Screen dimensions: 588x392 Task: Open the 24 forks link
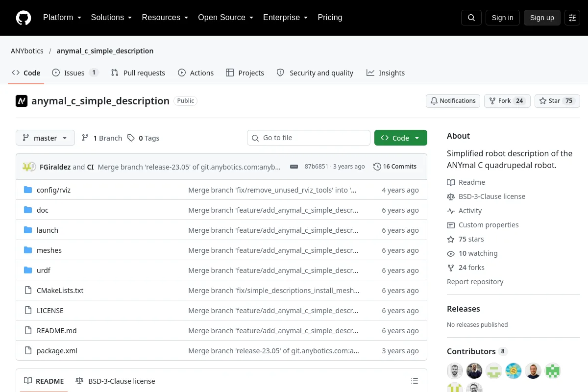click(x=465, y=268)
